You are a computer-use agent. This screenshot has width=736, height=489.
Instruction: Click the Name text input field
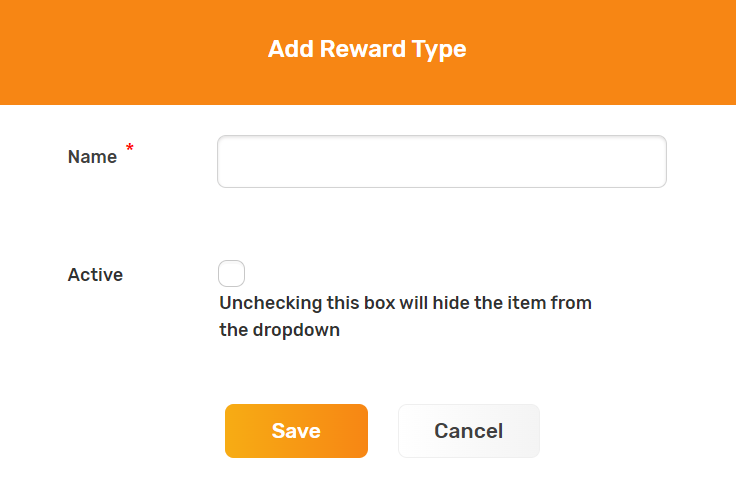(441, 161)
